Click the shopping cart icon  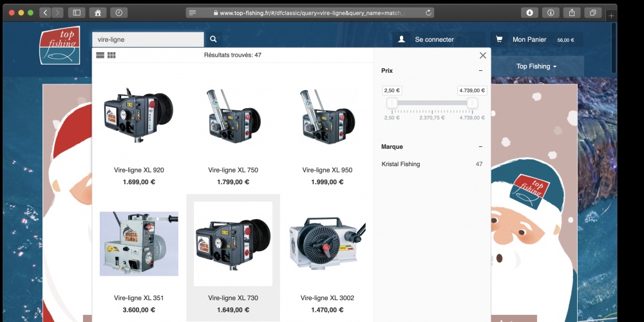499,39
